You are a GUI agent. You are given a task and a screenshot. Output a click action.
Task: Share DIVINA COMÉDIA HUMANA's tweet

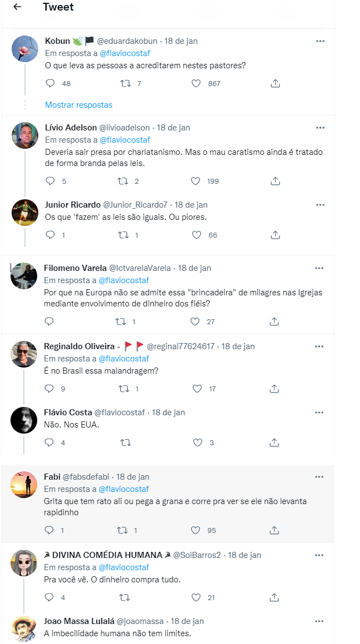point(274,597)
